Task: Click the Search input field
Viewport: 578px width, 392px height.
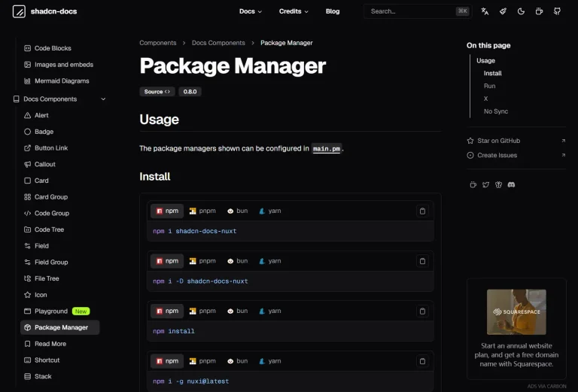Action: [x=418, y=11]
